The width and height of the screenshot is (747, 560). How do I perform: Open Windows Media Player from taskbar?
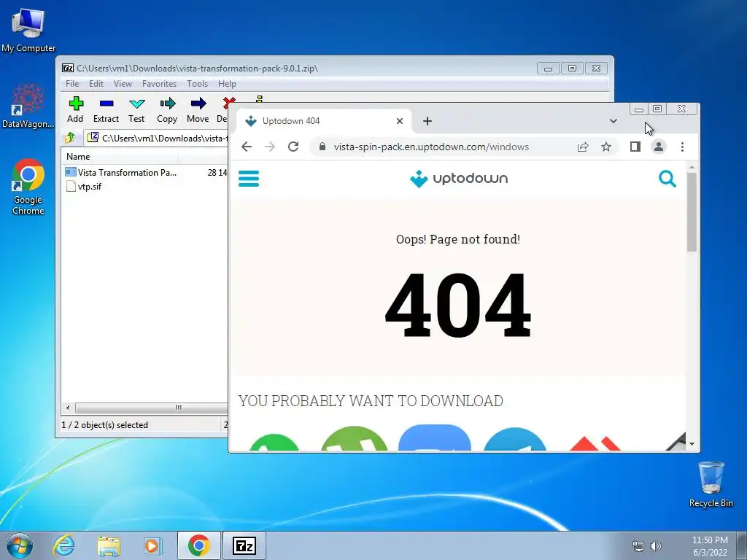[x=153, y=545]
